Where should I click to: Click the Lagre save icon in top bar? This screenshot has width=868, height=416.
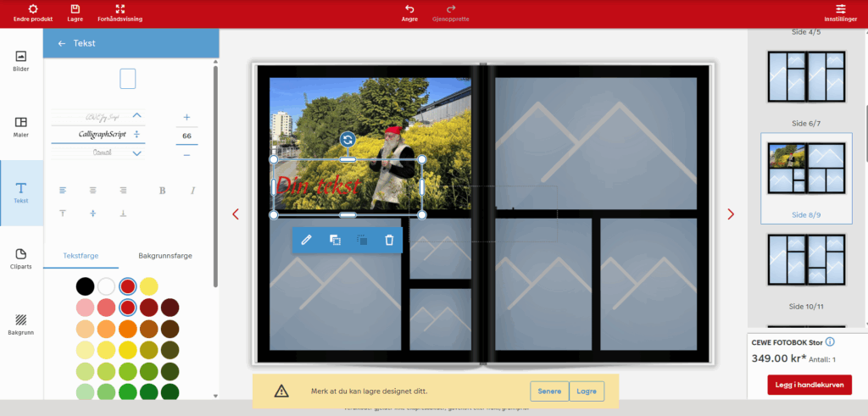coord(75,8)
